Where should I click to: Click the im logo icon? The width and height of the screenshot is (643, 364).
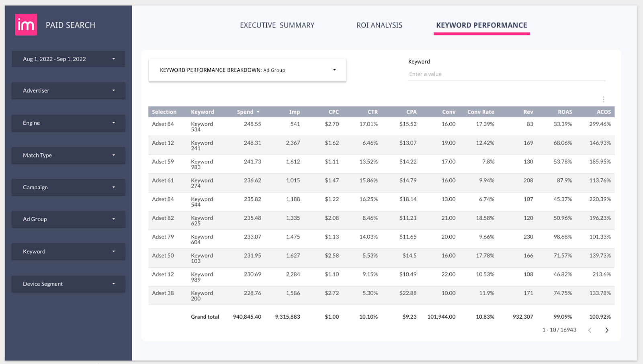[26, 25]
